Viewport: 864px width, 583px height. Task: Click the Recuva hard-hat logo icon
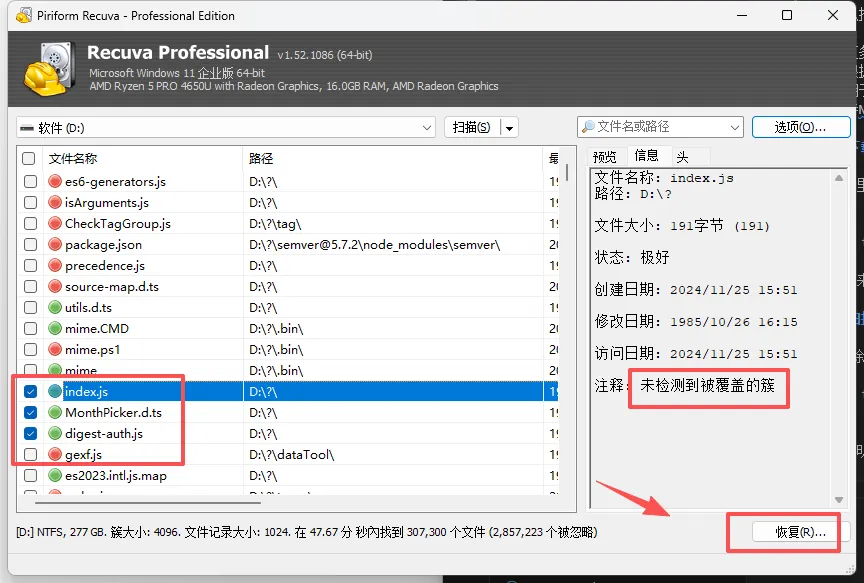click(x=50, y=69)
